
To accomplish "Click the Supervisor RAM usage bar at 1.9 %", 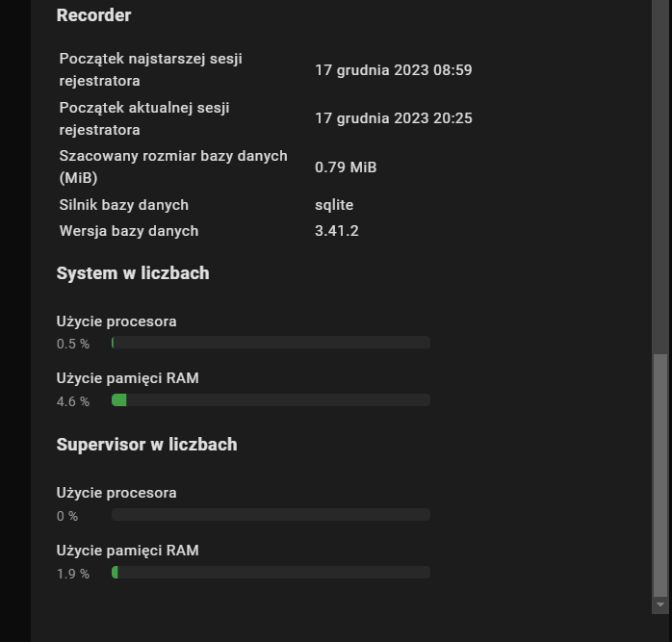I will click(271, 572).
